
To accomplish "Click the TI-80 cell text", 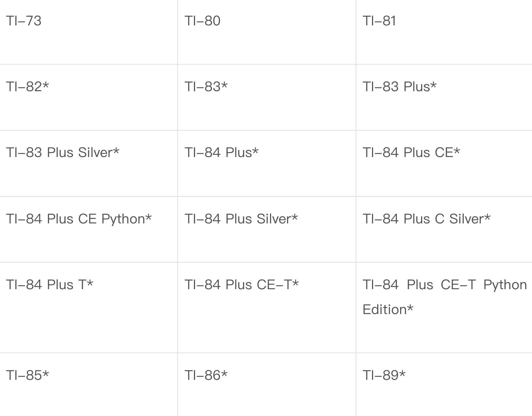I will click(x=202, y=21).
